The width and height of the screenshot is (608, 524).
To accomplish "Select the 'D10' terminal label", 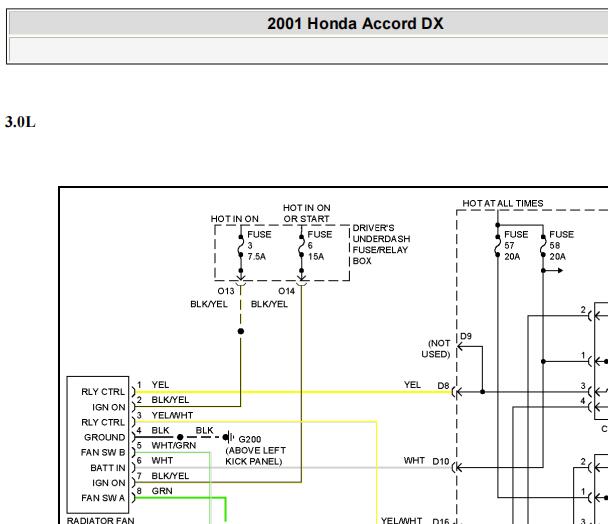I will 440,462.
